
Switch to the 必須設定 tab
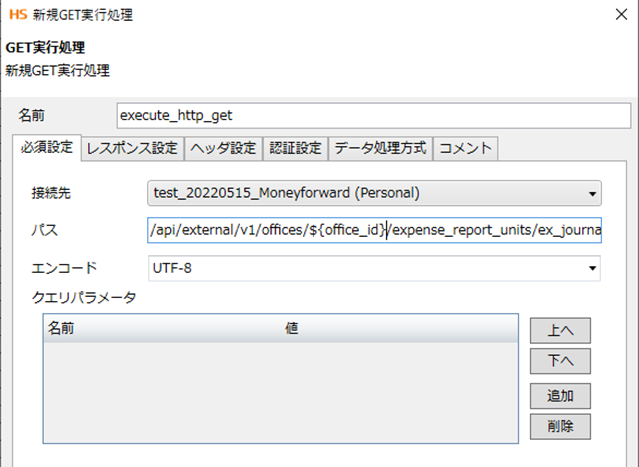coord(47,148)
